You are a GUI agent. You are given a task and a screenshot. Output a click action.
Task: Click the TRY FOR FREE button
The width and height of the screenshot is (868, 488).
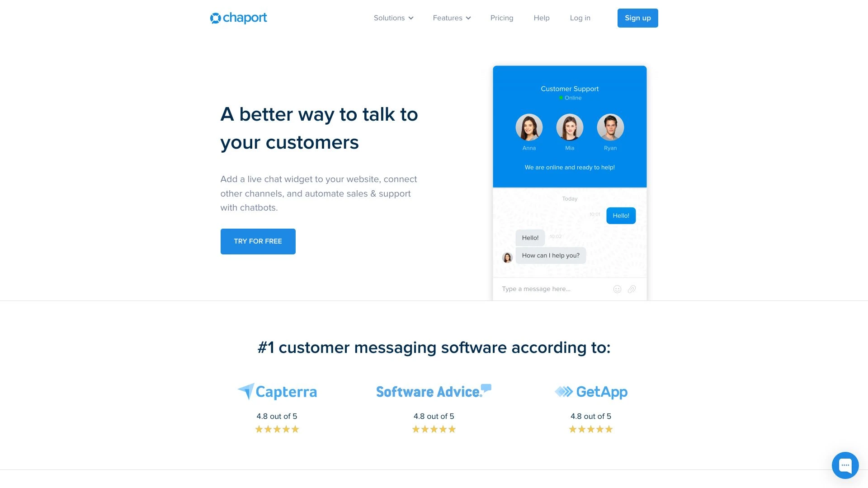(x=258, y=241)
